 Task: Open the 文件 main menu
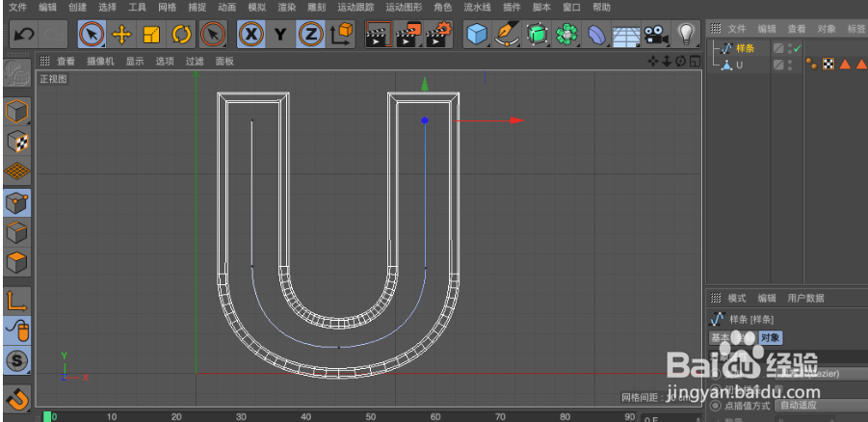click(x=18, y=8)
